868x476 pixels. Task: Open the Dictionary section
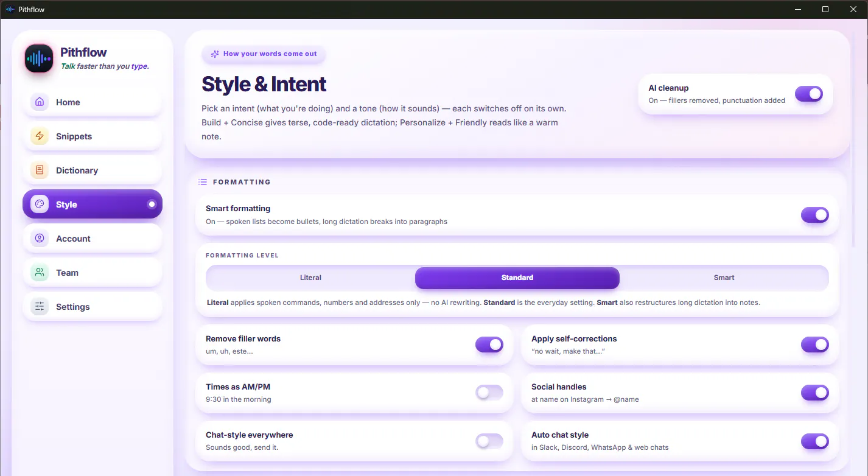93,170
